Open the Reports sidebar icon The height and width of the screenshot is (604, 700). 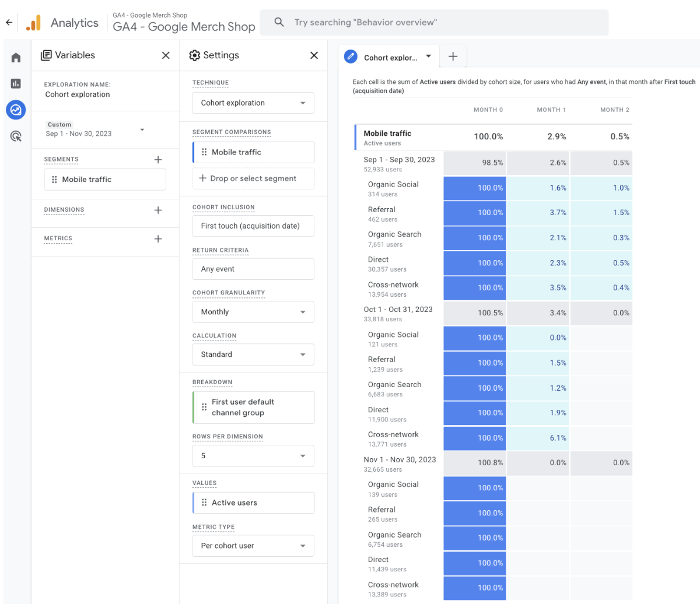pos(16,83)
